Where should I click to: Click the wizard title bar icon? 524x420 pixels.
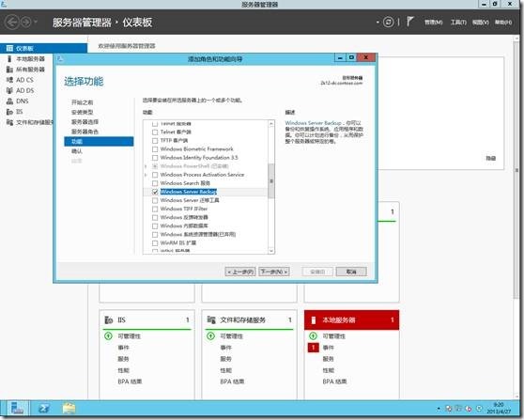[x=60, y=59]
